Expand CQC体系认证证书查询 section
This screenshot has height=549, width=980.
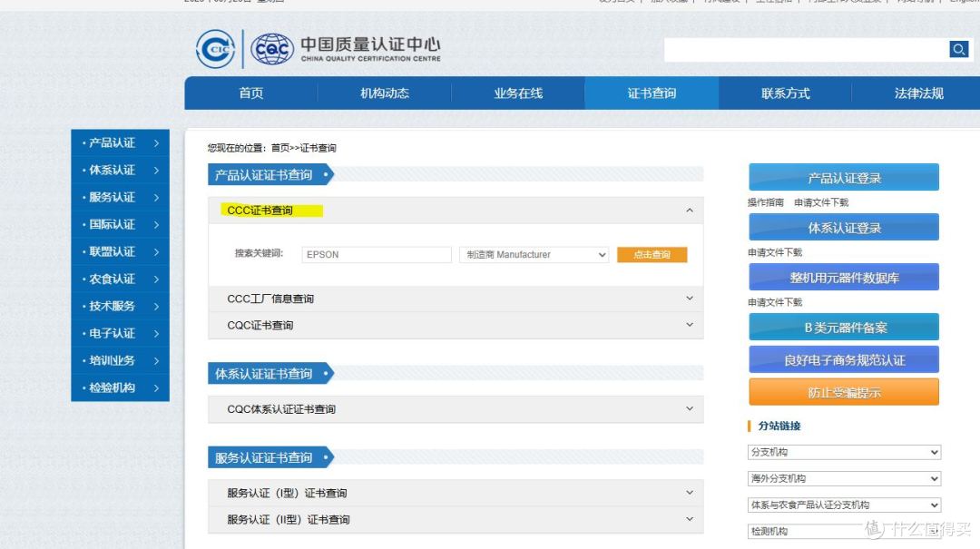(x=690, y=408)
